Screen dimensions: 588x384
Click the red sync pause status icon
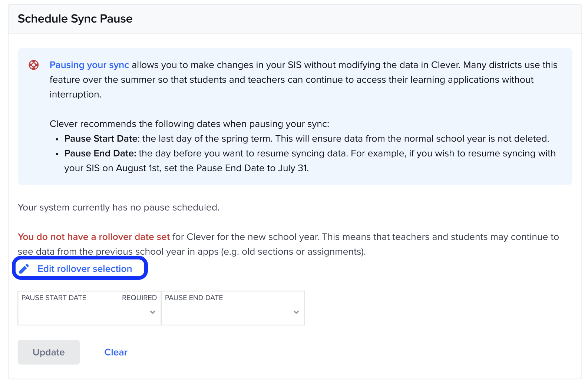click(x=34, y=64)
